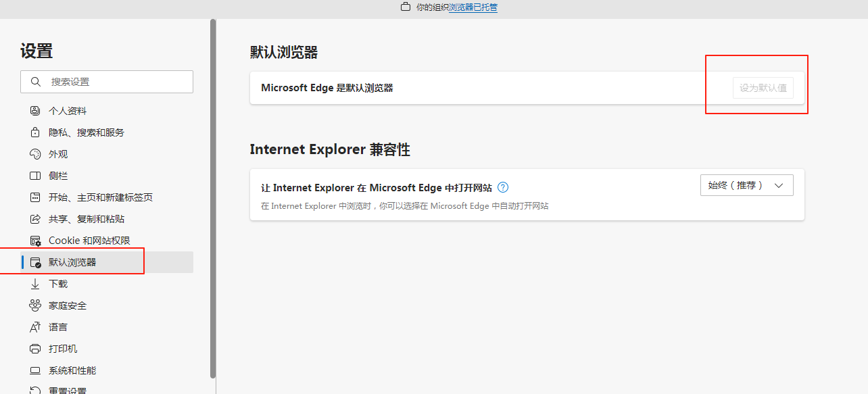Click the 个人资料 menu item
Screen dimensions: 868x394
[x=107, y=111]
